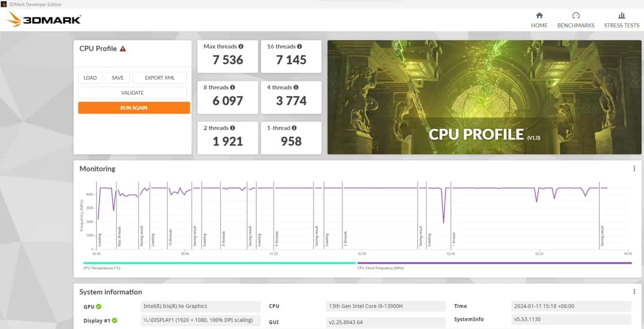Toggle CPU Clock Frequency legend line

(494, 263)
